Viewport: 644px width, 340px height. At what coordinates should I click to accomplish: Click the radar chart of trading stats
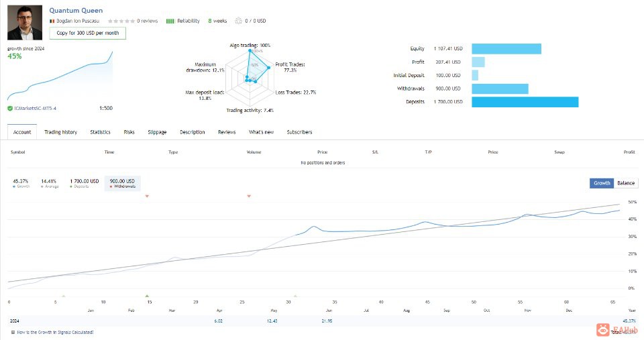pos(250,77)
